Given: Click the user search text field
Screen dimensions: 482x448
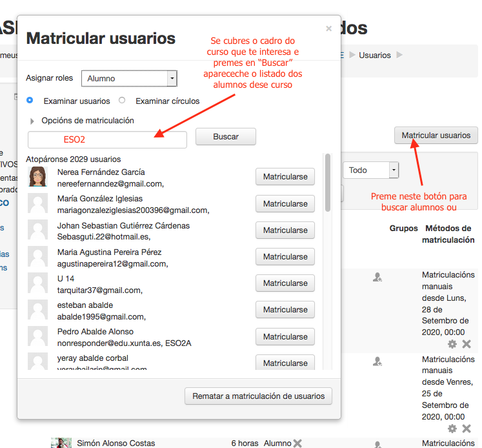Looking at the screenshot, I should 107,139.
